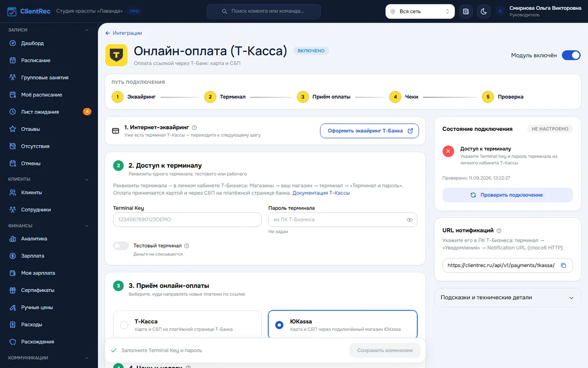Image resolution: width=588 pixels, height=368 pixels.
Task: Click Оформить эквайринг Т-Банка button
Action: click(x=369, y=131)
